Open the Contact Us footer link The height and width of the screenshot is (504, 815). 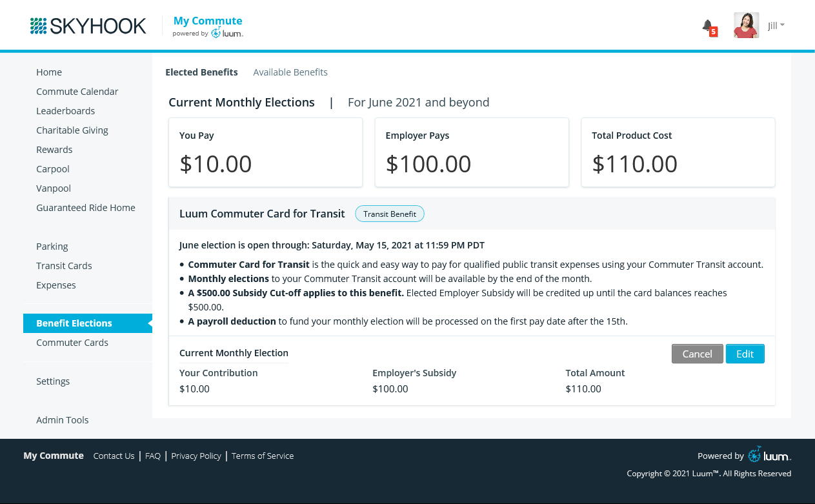114,456
